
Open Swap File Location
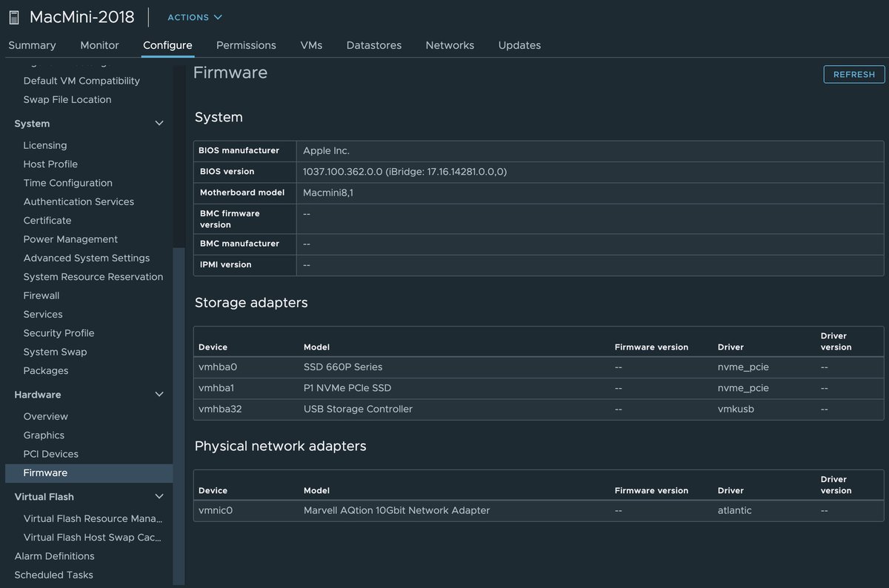coord(67,99)
